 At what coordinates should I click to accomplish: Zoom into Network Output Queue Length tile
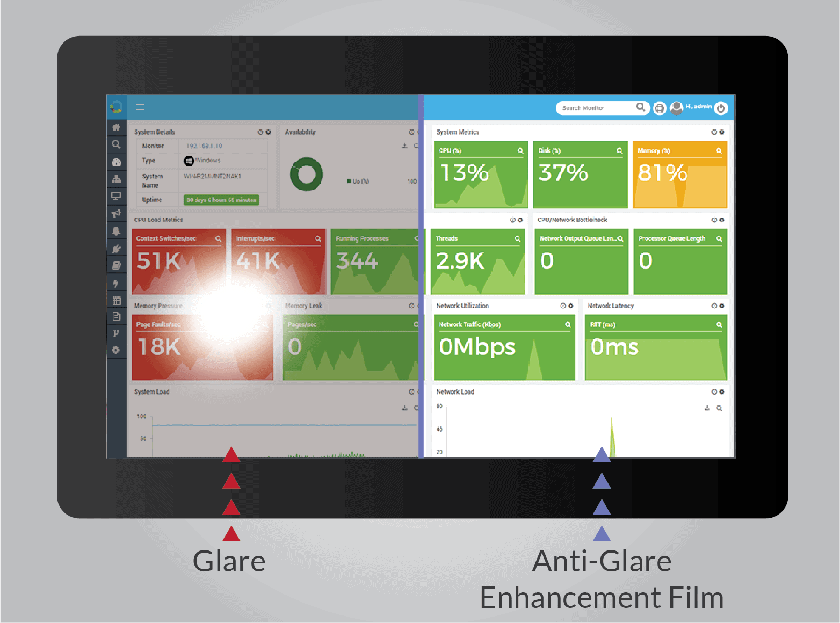point(620,239)
